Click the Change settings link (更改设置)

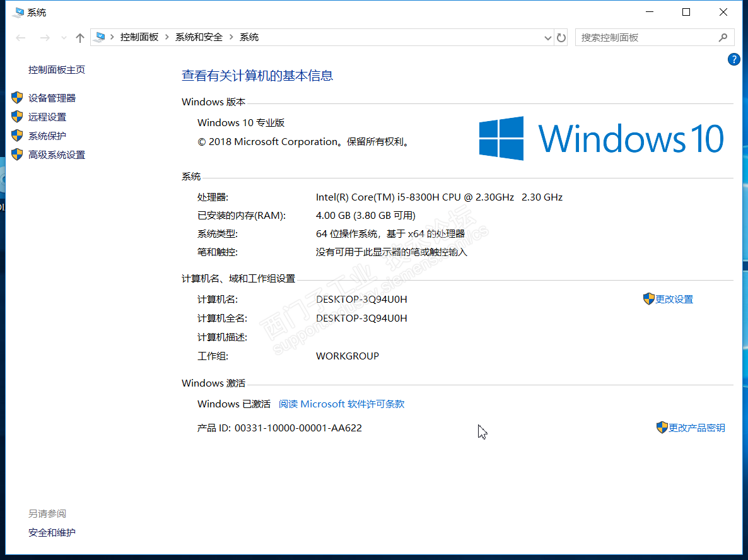pyautogui.click(x=674, y=299)
